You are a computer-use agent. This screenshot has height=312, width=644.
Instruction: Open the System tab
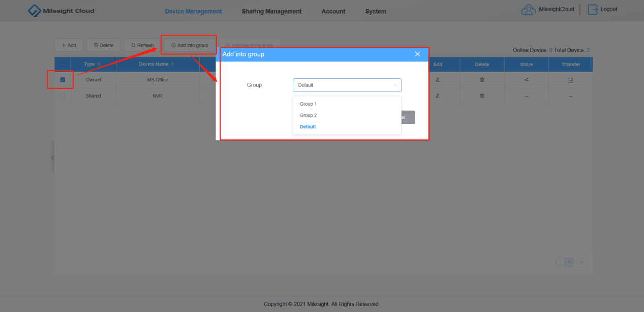pyautogui.click(x=376, y=11)
